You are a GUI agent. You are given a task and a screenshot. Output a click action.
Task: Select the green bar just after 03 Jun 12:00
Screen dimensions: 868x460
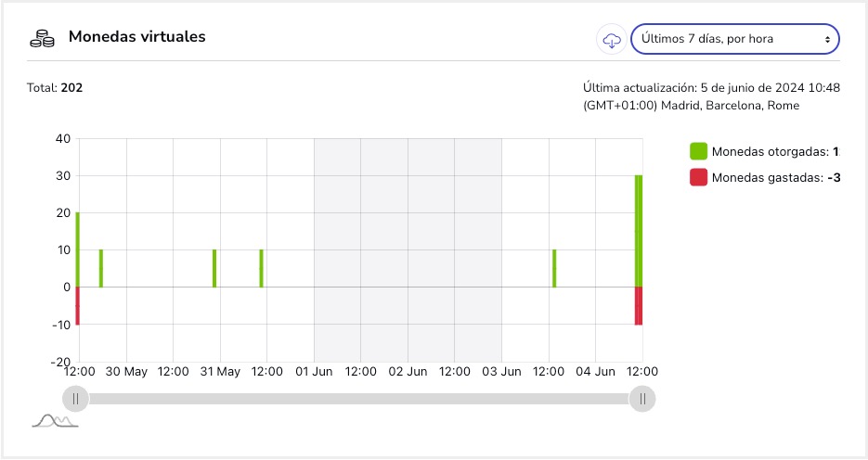point(554,268)
